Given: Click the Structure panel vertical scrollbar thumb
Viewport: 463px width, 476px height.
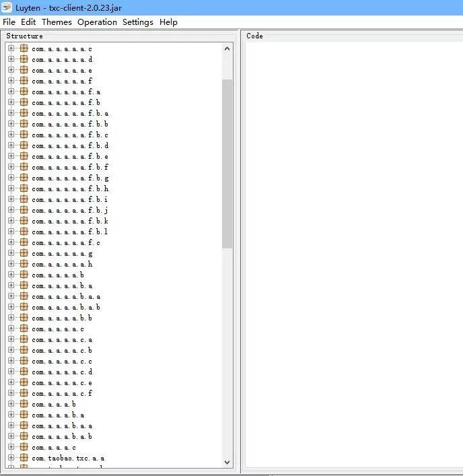Looking at the screenshot, I should (227, 164).
